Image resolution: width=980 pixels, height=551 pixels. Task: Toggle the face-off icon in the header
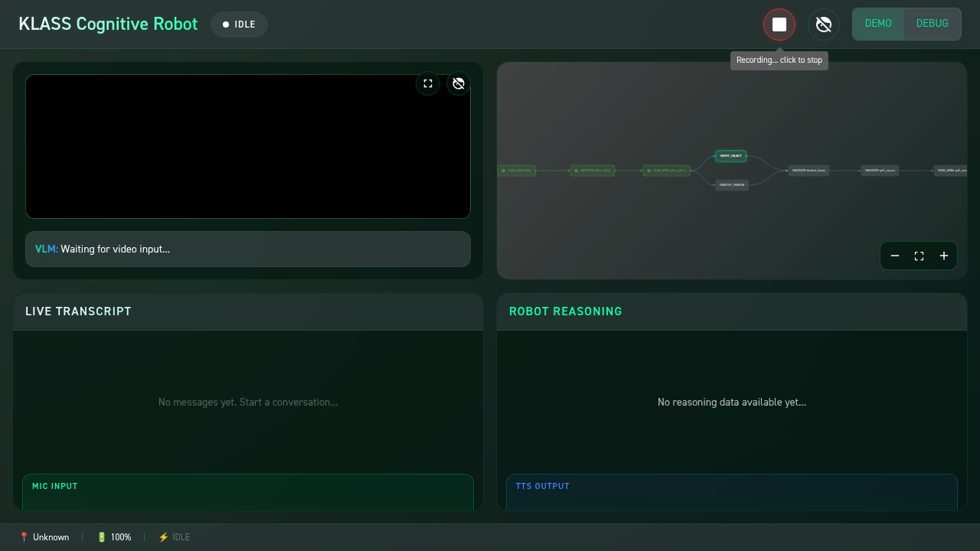point(823,24)
